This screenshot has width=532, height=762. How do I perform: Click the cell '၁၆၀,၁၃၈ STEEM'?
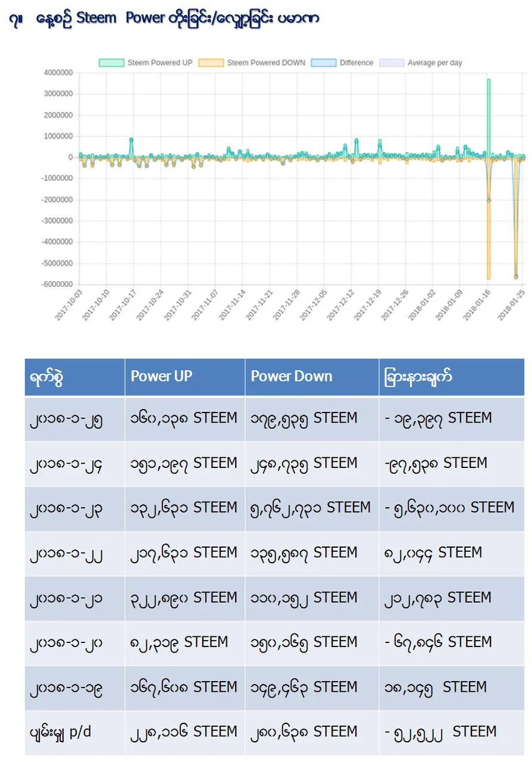tap(185, 419)
